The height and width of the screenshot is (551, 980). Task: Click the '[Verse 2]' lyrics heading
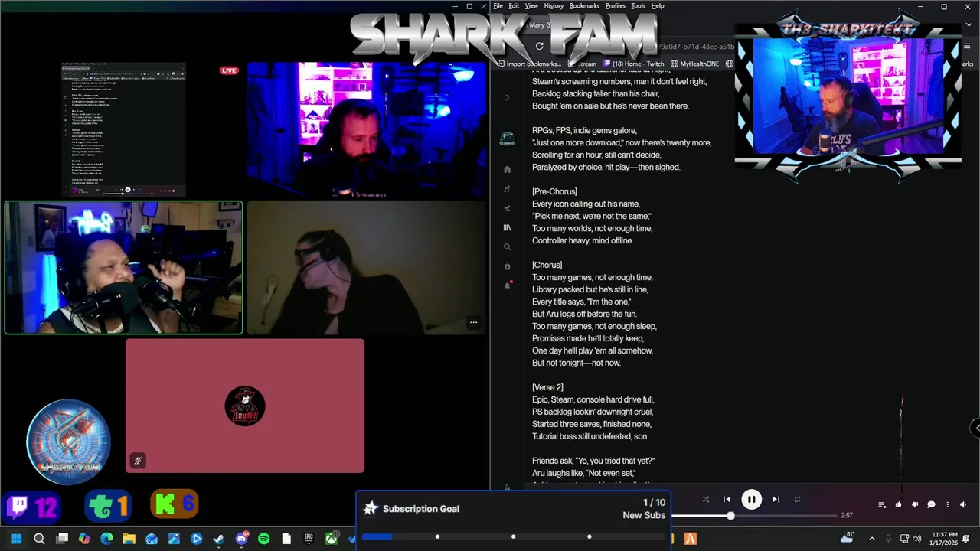tap(547, 387)
